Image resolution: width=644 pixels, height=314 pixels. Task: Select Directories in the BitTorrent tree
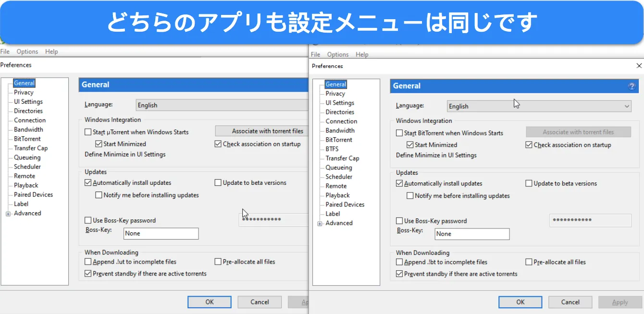[340, 112]
